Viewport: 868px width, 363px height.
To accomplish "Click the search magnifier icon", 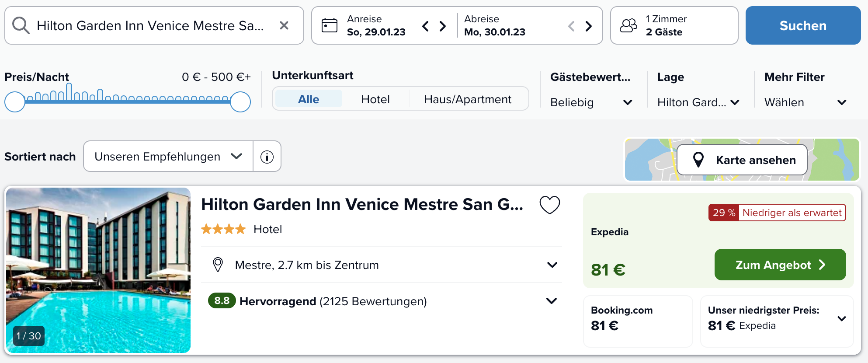I will tap(21, 25).
